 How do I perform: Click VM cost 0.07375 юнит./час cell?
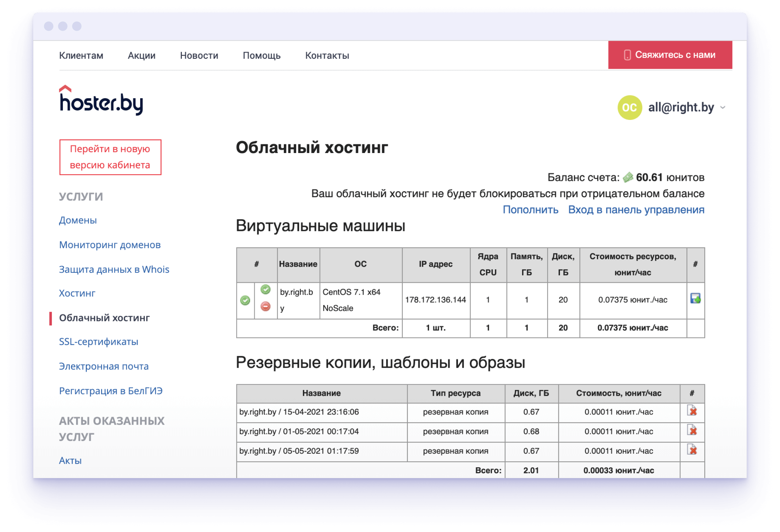(633, 300)
